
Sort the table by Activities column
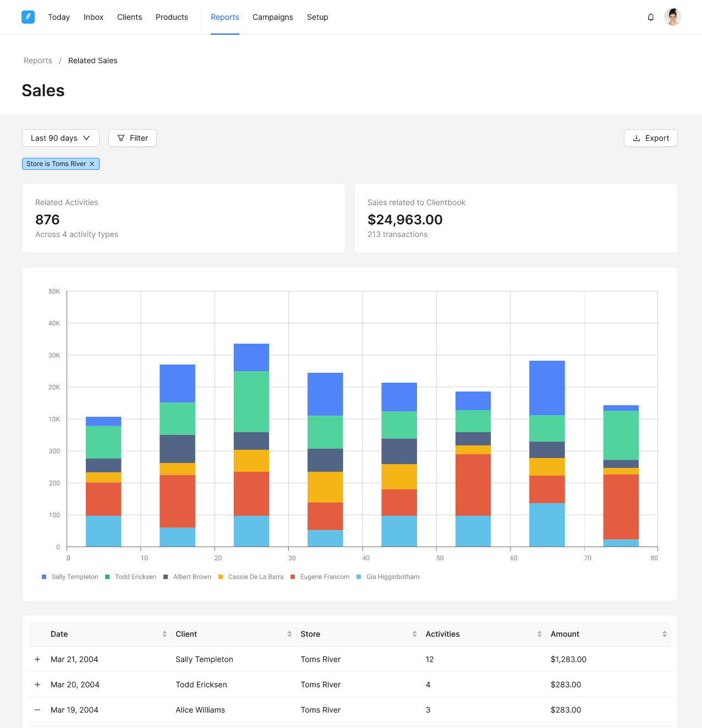point(539,634)
